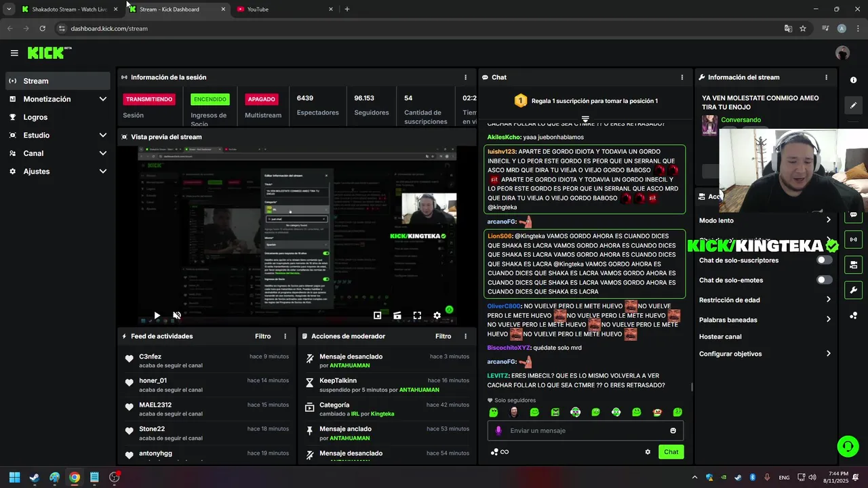Collapse chat pinned banner arrow

click(585, 119)
